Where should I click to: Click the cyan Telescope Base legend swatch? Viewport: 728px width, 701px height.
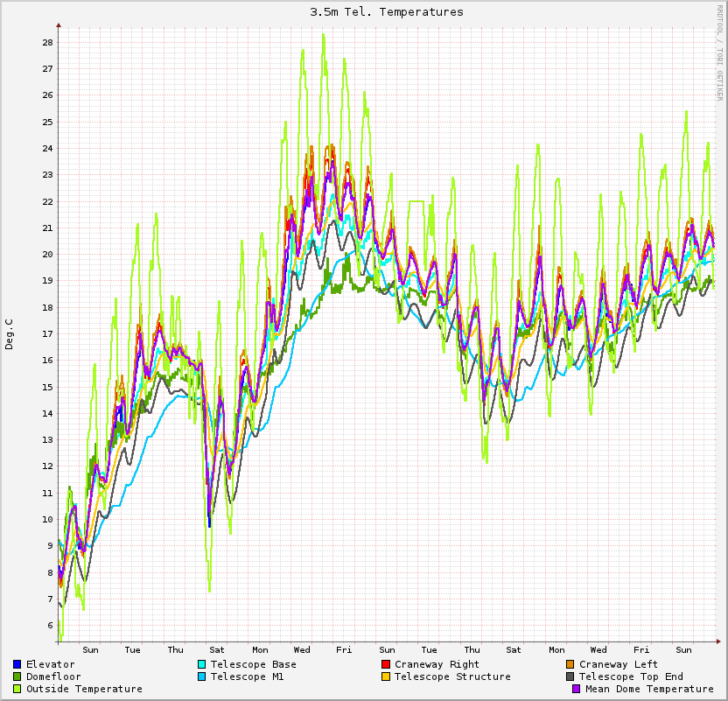point(202,664)
